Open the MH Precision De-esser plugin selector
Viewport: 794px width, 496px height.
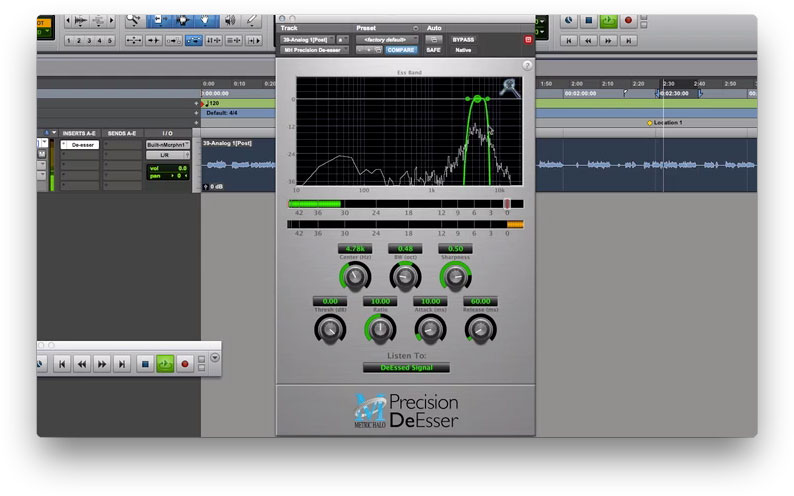coord(314,50)
